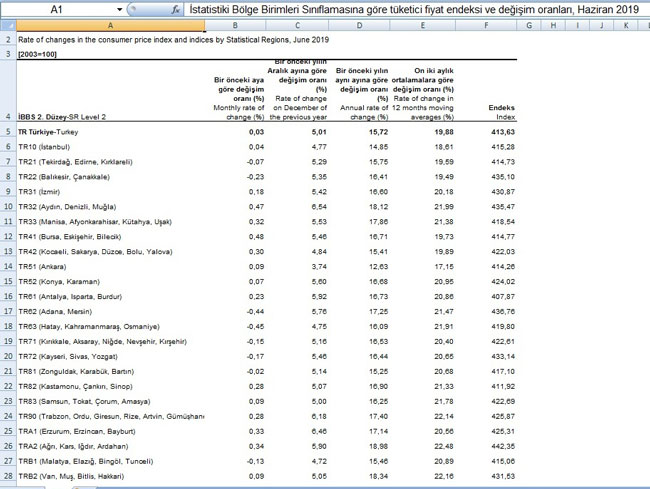650x489 pixels.
Task: Click Bursa monthly change 0,48
Action: tap(256, 237)
